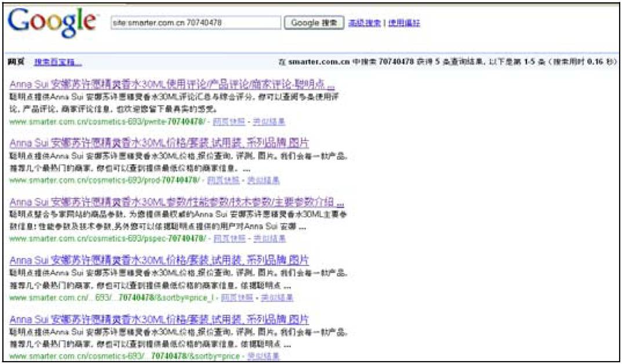Screen dimensions: 622x364
Task: Show 类似结果 for the pspec-70740478 result
Action: (270, 239)
